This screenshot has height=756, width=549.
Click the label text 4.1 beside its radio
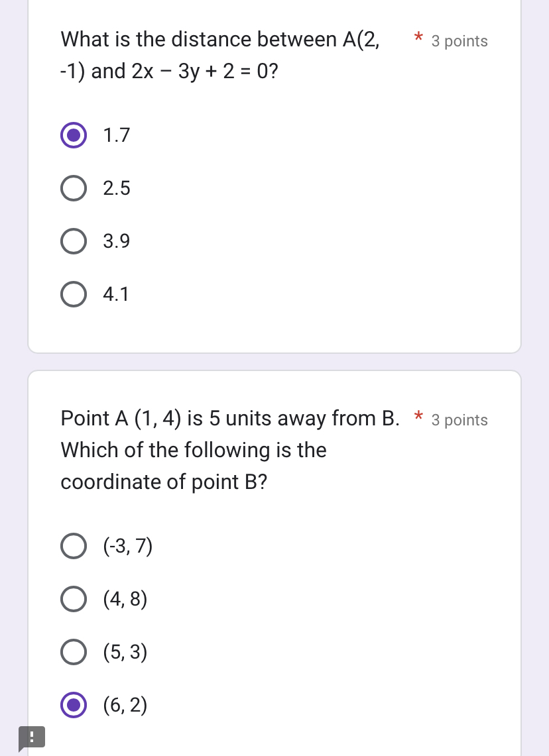pyautogui.click(x=116, y=294)
